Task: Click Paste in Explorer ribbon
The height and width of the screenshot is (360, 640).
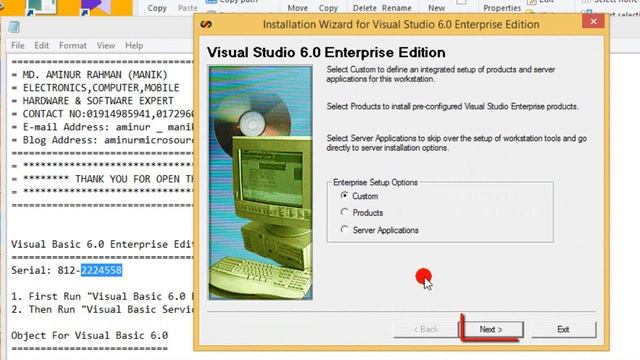Action: 188,8
